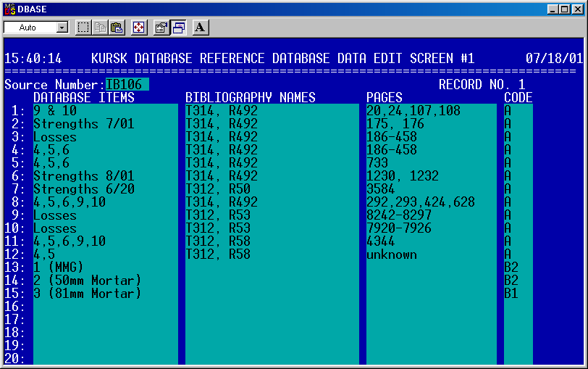The width and height of the screenshot is (588, 369).
Task: Select code 'B1' in row 15
Action: 511,294
